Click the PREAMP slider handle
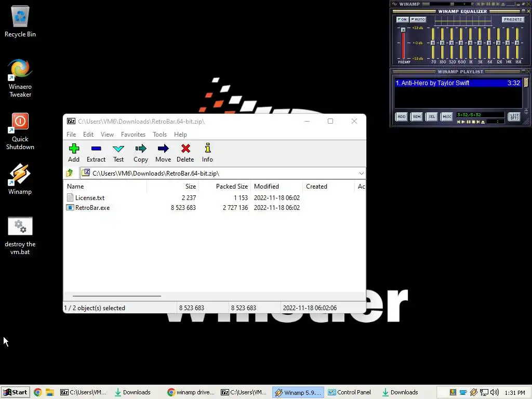The image size is (532, 399). tap(403, 30)
